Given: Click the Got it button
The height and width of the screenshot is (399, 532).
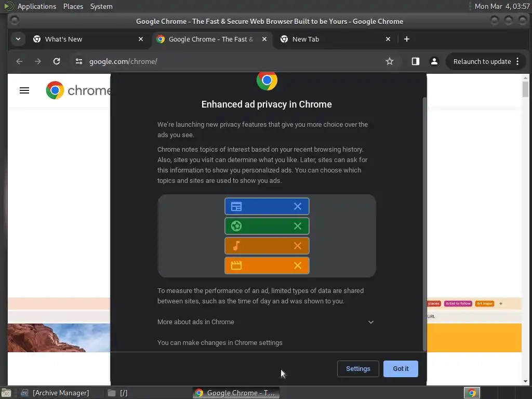Looking at the screenshot, I should (x=401, y=369).
